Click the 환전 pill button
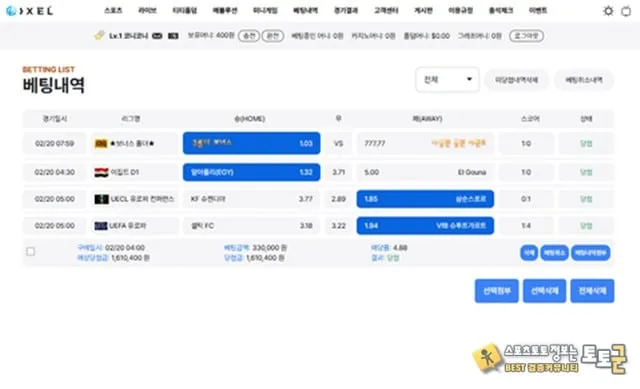Image resolution: width=640 pixels, height=389 pixels. (273, 36)
